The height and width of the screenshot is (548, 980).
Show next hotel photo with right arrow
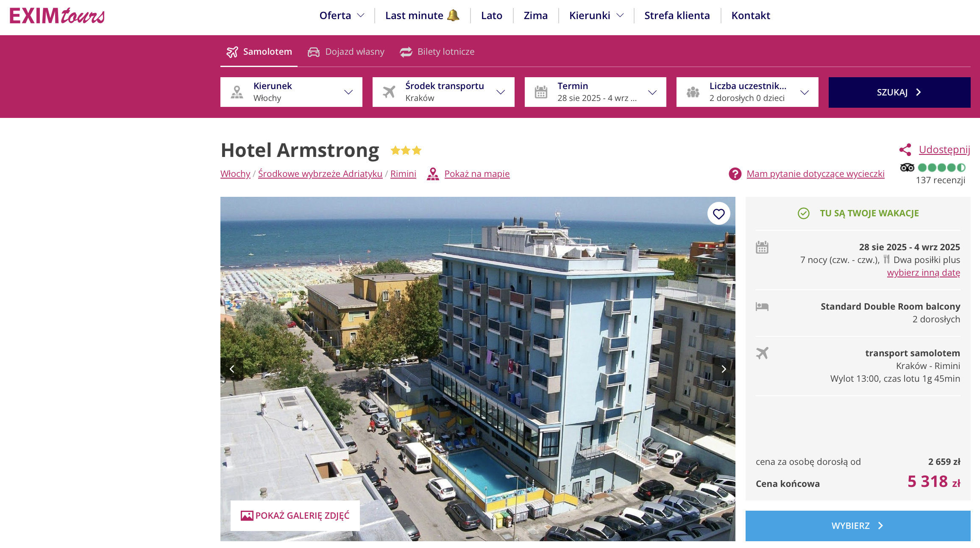[x=724, y=369]
